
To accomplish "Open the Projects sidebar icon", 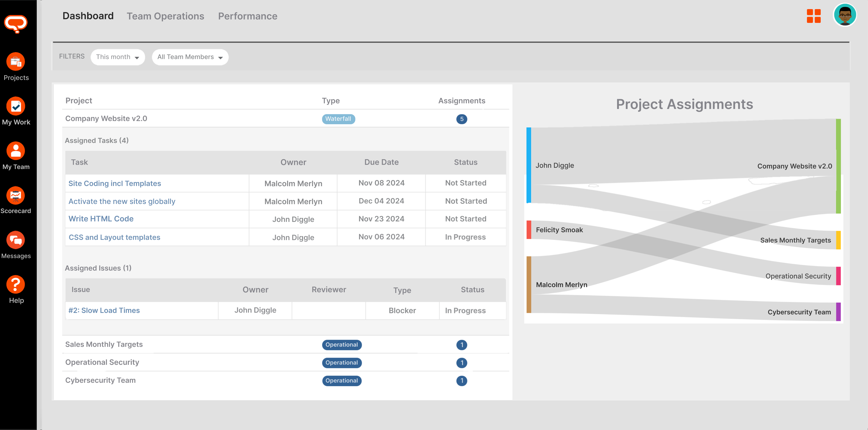I will coord(16,62).
